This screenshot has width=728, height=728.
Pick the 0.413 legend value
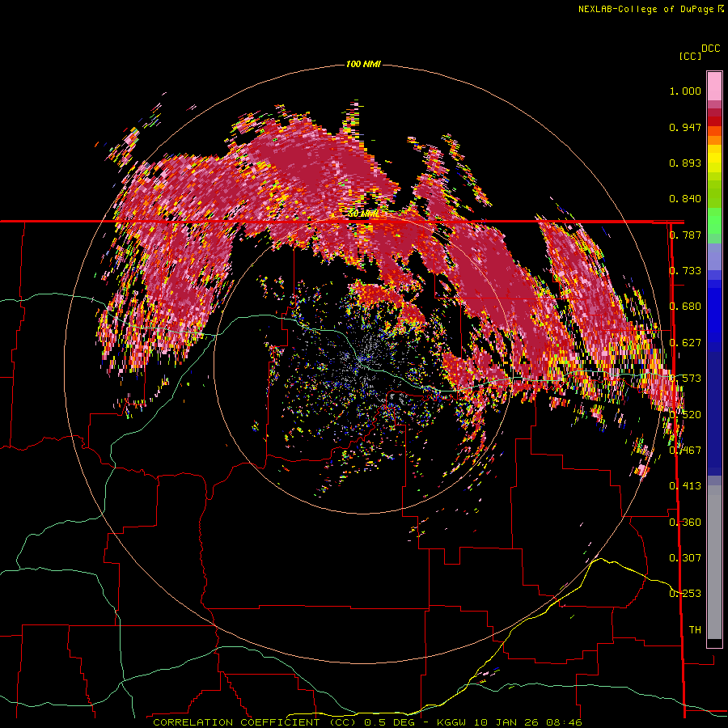[x=685, y=486]
